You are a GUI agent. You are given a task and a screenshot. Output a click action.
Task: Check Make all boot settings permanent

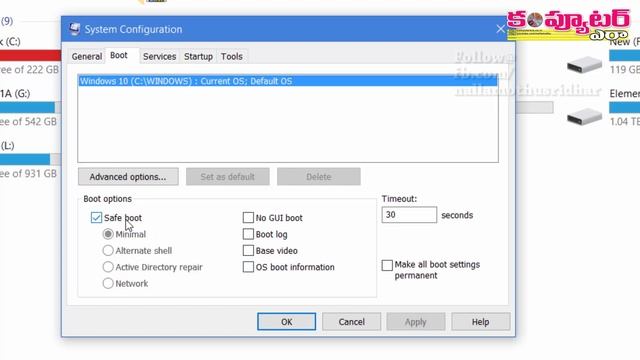coord(387,265)
